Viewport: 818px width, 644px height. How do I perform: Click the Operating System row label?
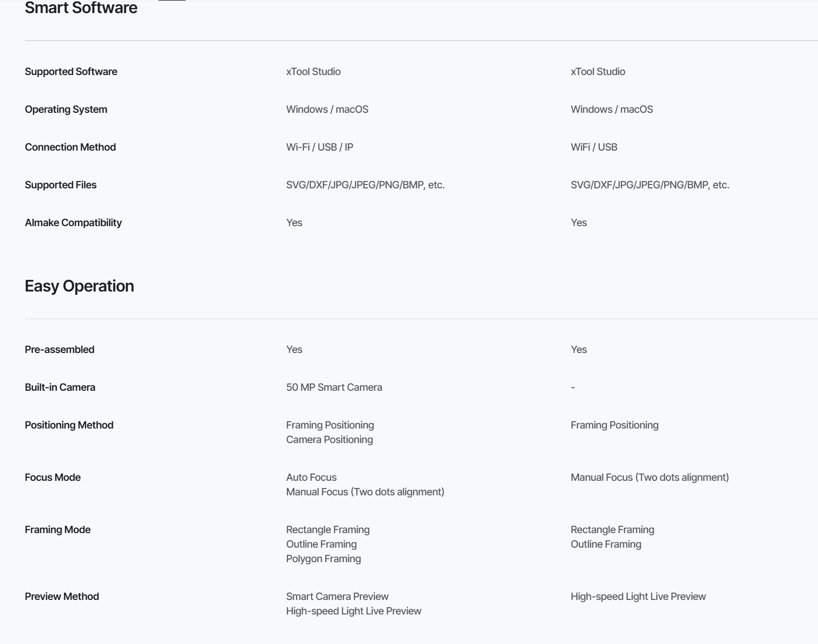pyautogui.click(x=66, y=109)
